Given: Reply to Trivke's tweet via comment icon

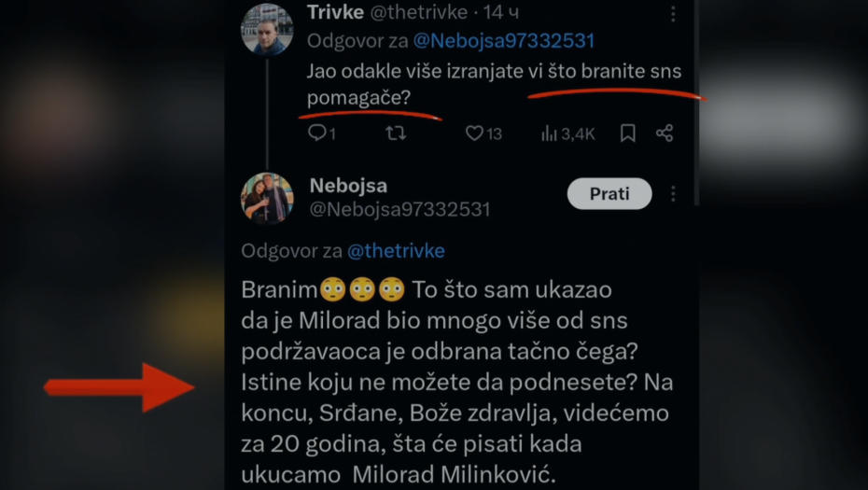Looking at the screenshot, I should (x=317, y=133).
